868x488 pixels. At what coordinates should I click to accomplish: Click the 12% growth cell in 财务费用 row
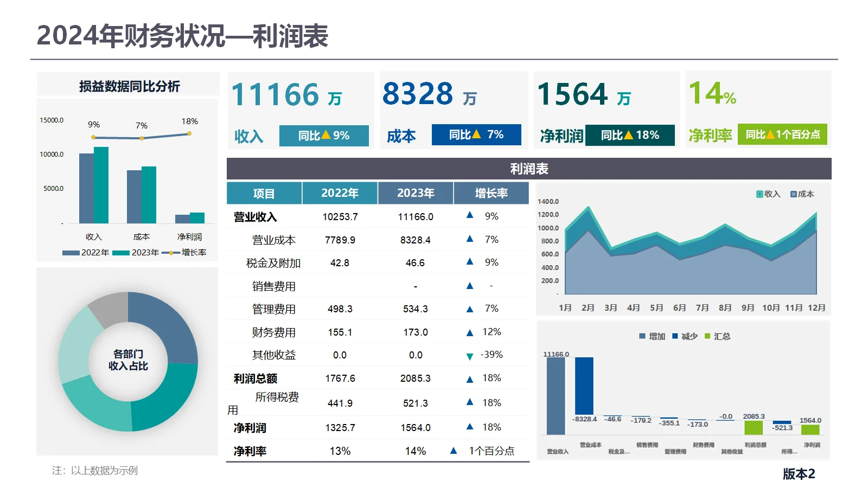click(492, 332)
